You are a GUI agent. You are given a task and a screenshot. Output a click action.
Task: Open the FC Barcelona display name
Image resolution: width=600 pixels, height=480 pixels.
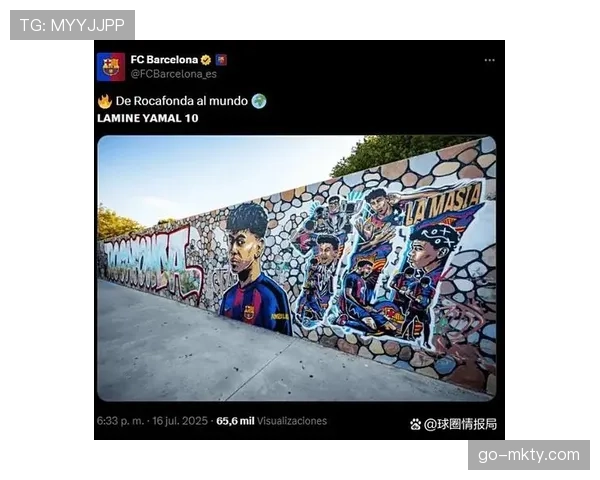164,60
